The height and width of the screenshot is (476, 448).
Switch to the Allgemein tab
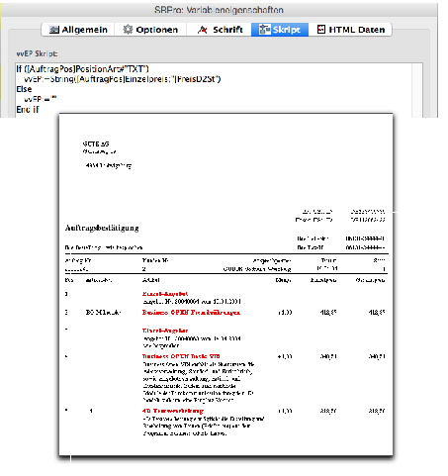click(78, 30)
